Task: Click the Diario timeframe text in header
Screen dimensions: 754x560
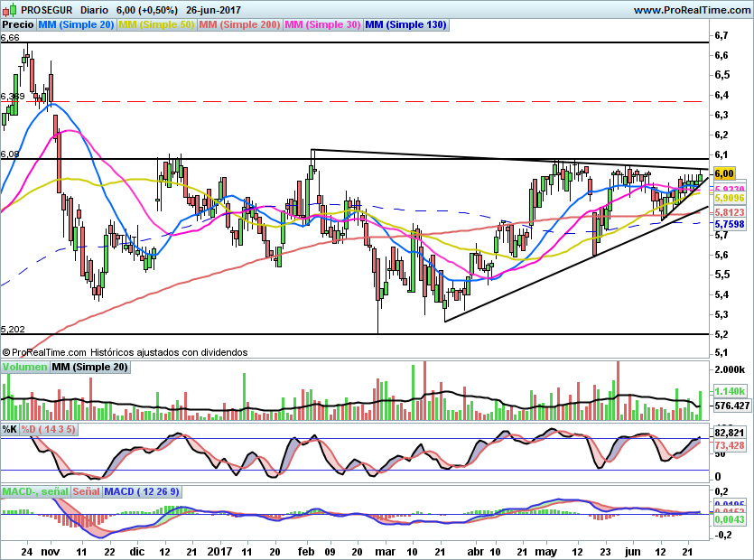Action: coord(94,10)
